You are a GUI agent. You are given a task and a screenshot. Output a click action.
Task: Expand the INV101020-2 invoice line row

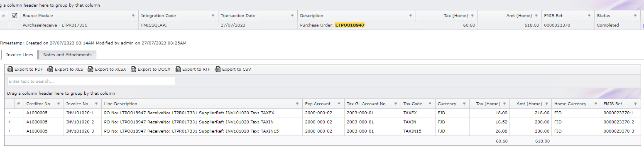pos(9,122)
